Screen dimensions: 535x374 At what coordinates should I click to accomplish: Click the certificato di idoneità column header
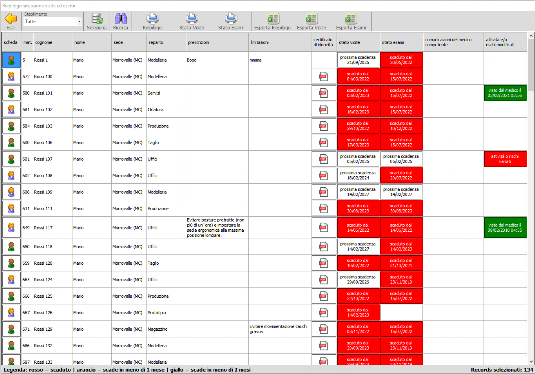(x=324, y=42)
